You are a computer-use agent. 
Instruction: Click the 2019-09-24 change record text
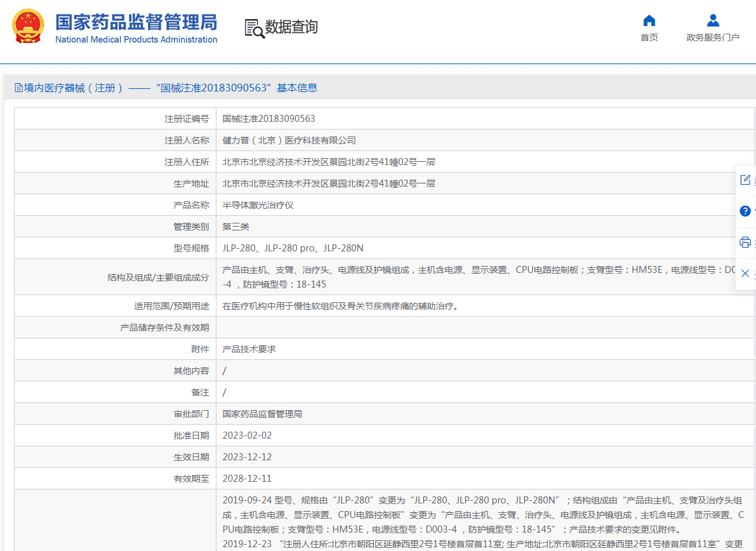point(482,515)
